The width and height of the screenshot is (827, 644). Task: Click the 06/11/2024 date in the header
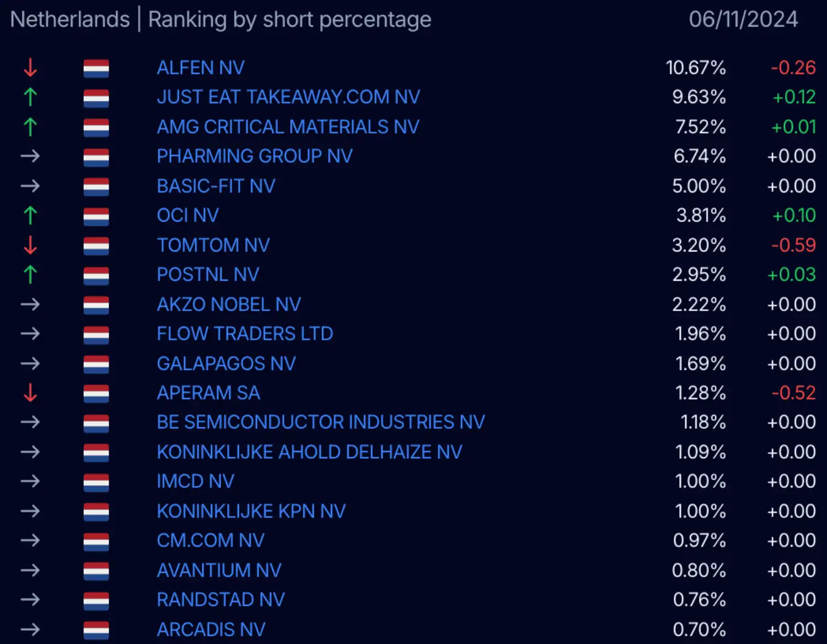tap(743, 20)
